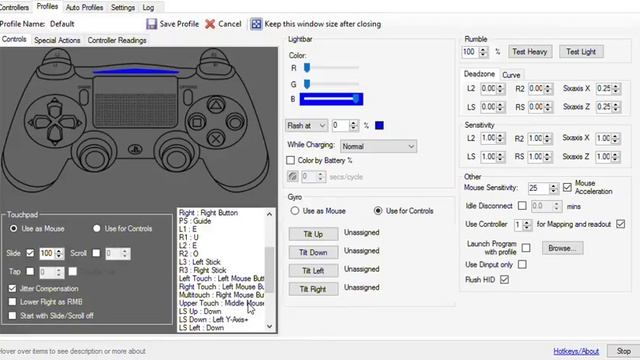Click the Square button on controller image
The image size is (640, 360).
pos(197,122)
